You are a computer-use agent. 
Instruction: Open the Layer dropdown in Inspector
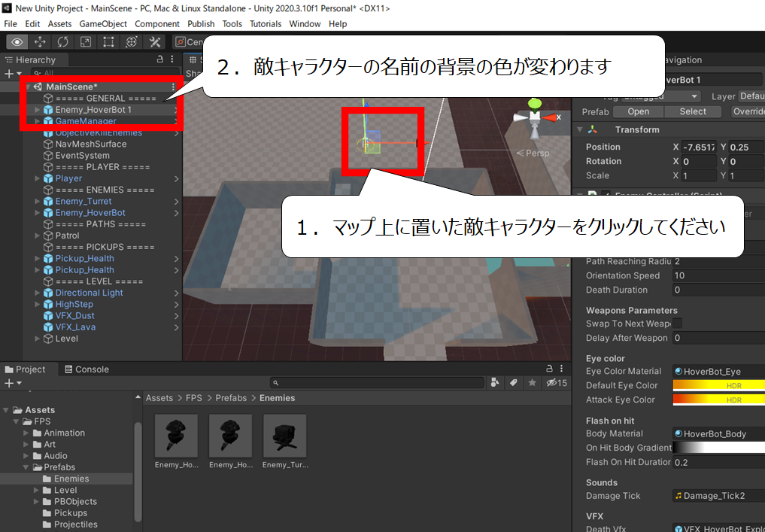click(751, 96)
